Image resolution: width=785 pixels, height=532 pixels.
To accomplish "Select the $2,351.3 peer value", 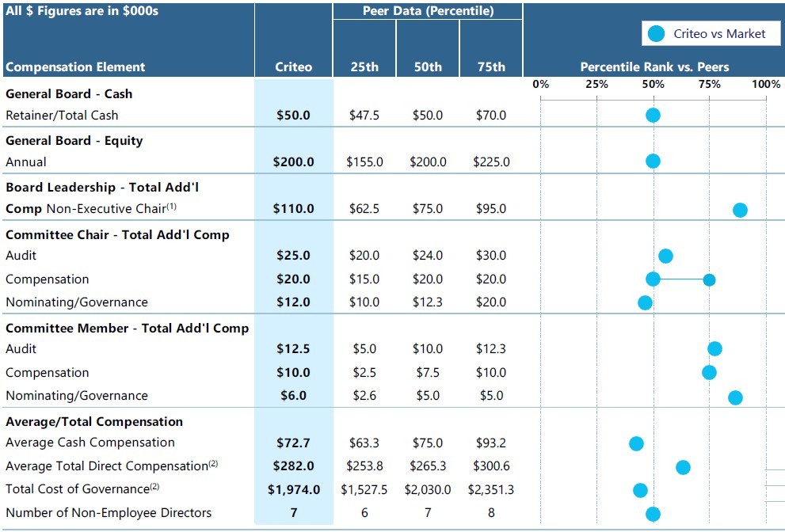I will 491,489.
